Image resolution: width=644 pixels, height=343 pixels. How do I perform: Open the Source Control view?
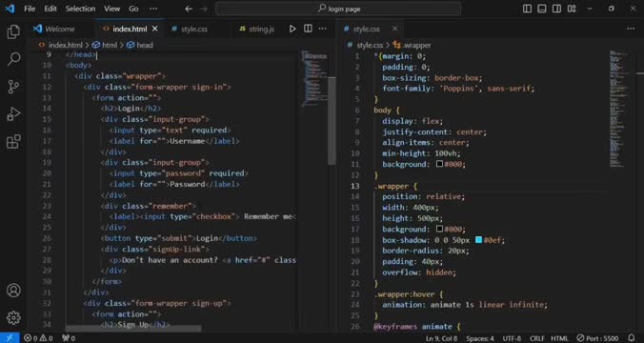(13, 87)
